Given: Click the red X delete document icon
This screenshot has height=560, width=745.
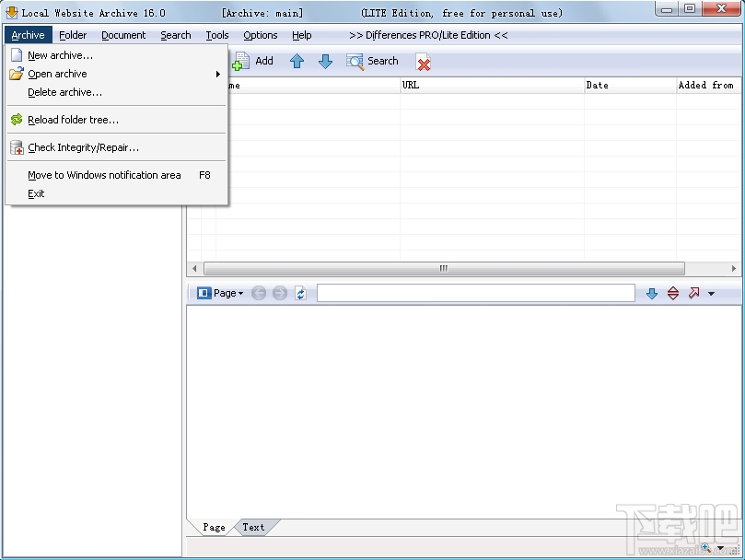Looking at the screenshot, I should pyautogui.click(x=424, y=62).
